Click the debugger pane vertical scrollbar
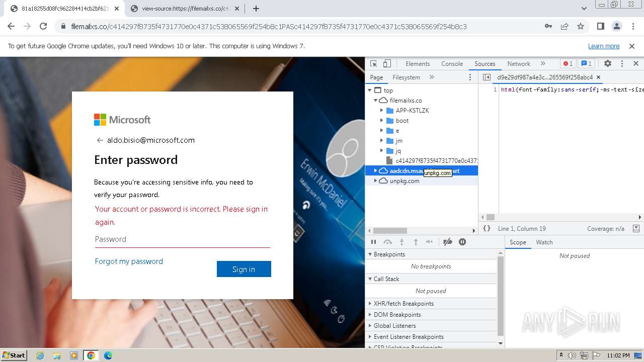Image resolution: width=644 pixels, height=362 pixels. click(500, 297)
